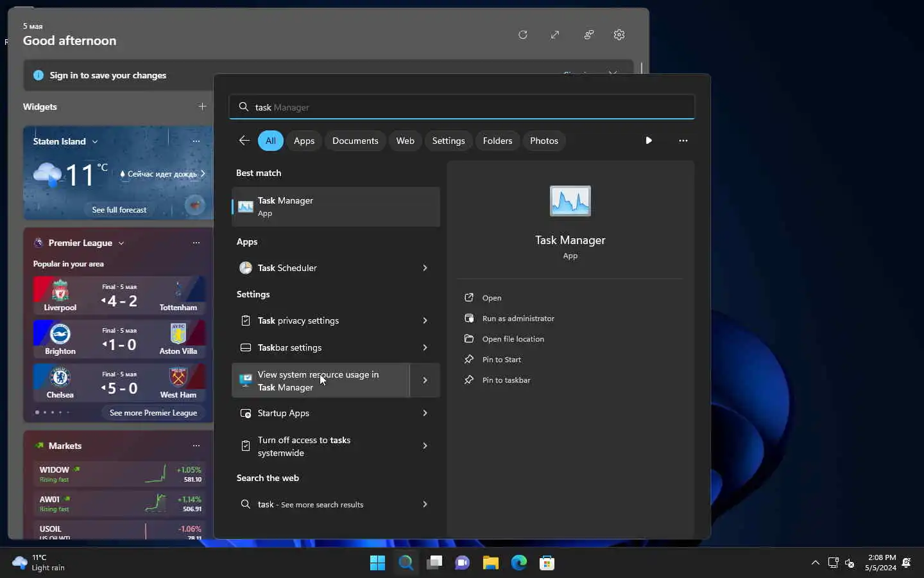Open the Chelsea vs West Ham match card
The width and height of the screenshot is (924, 578).
coord(119,382)
